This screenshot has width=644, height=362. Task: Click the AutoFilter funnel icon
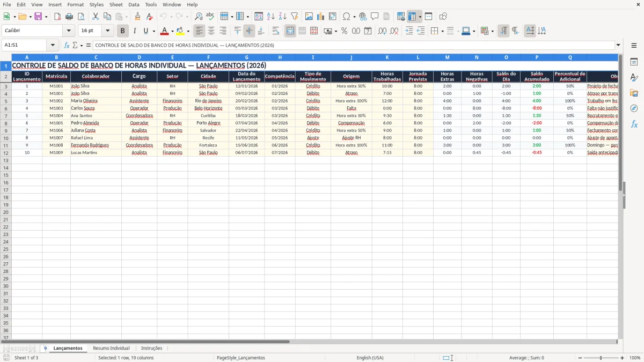(295, 17)
